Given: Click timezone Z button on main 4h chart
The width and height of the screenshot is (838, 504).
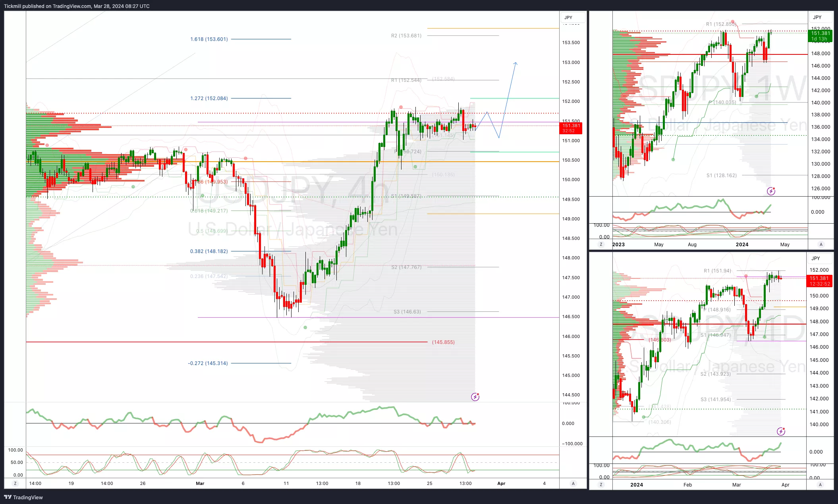Looking at the screenshot, I should pos(15,483).
